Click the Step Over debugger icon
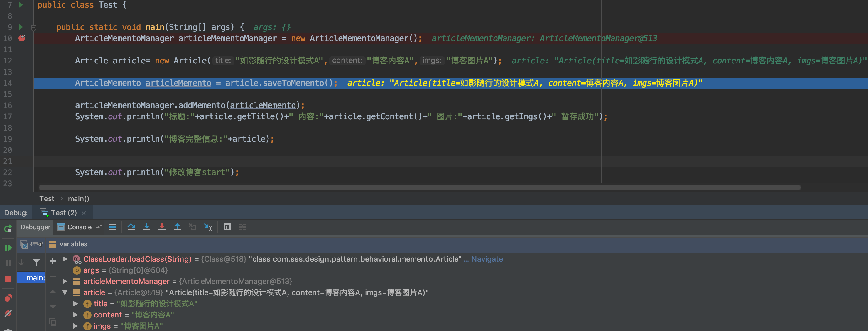The height and width of the screenshot is (331, 868). 131,227
